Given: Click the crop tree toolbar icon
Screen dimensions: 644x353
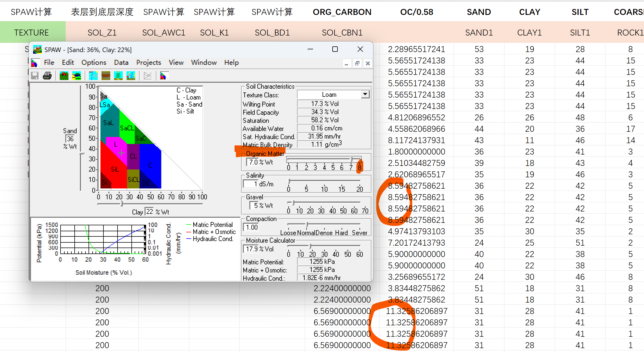Looking at the screenshot, I should (x=118, y=76).
